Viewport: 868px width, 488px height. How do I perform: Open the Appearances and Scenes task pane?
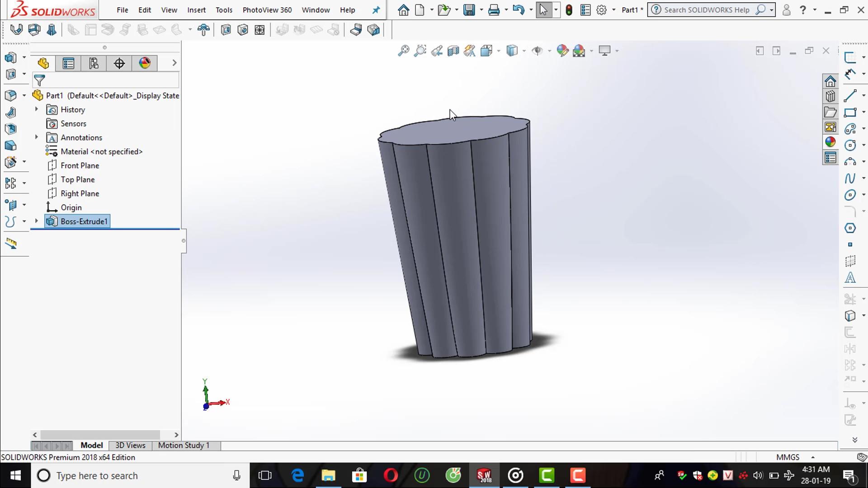[x=830, y=141]
